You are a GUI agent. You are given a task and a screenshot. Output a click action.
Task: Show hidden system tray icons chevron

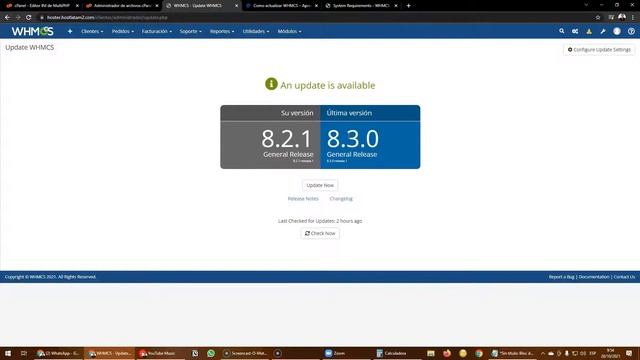543,353
